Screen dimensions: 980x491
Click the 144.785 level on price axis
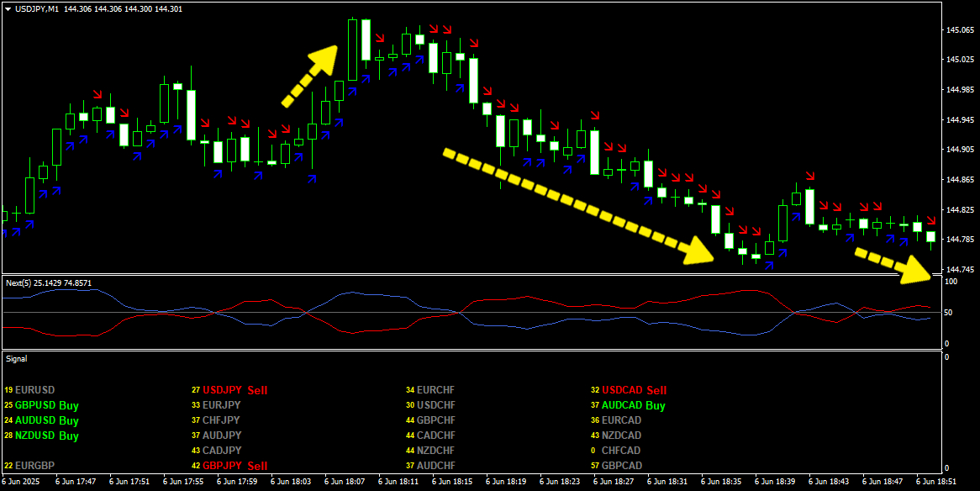coord(961,240)
